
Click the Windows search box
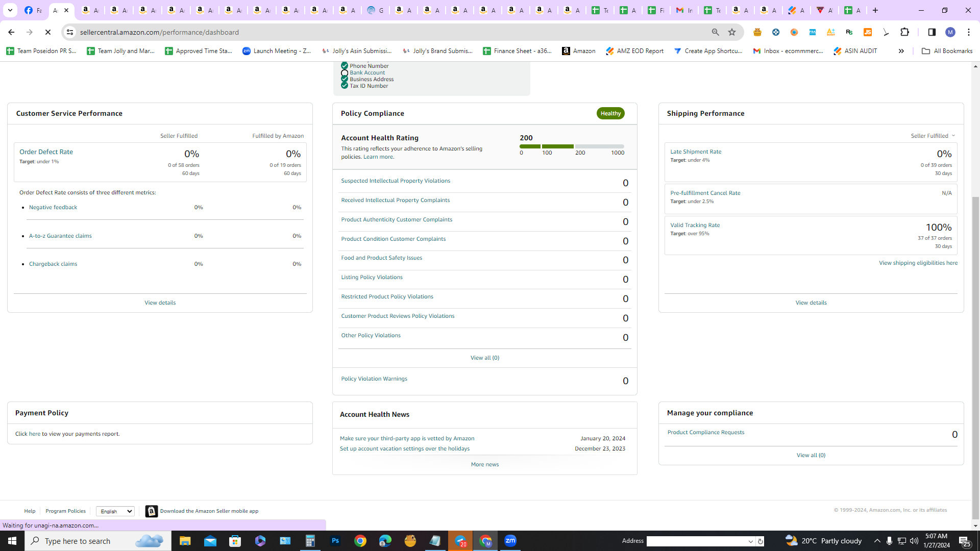[98, 541]
